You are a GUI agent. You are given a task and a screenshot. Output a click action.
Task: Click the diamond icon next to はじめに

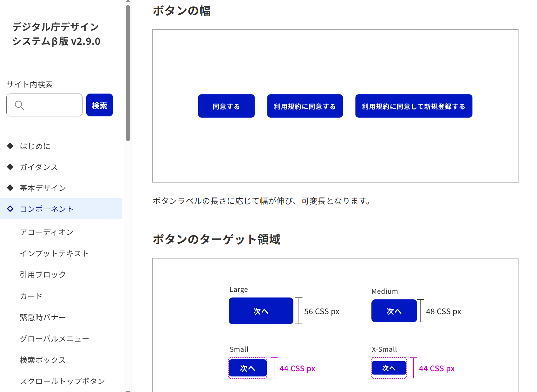point(10,146)
